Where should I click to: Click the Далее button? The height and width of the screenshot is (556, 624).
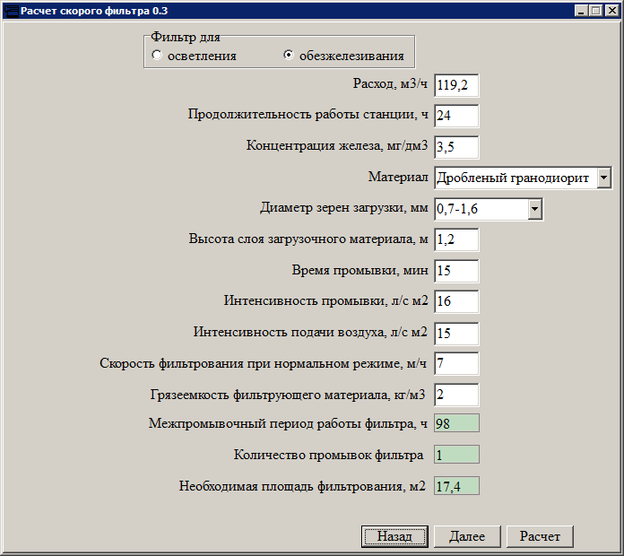tap(467, 536)
